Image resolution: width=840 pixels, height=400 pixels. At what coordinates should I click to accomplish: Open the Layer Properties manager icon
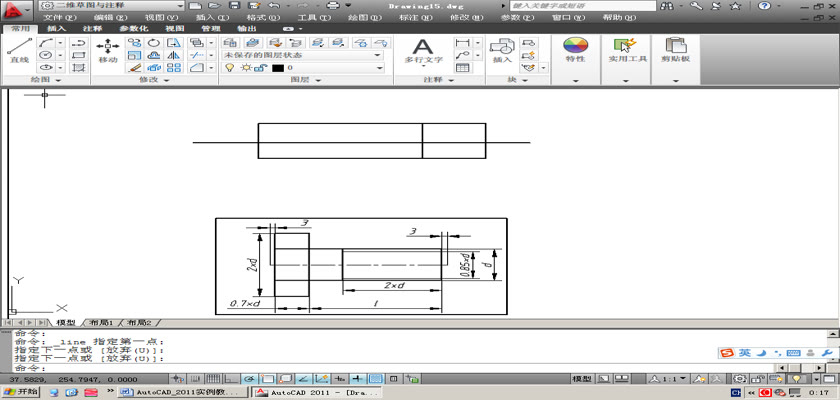(230, 43)
